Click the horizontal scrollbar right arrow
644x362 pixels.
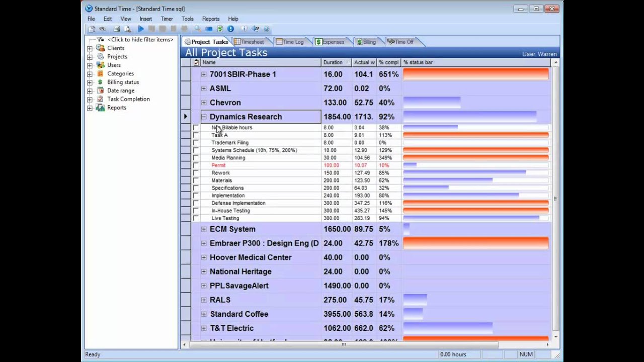[548, 344]
